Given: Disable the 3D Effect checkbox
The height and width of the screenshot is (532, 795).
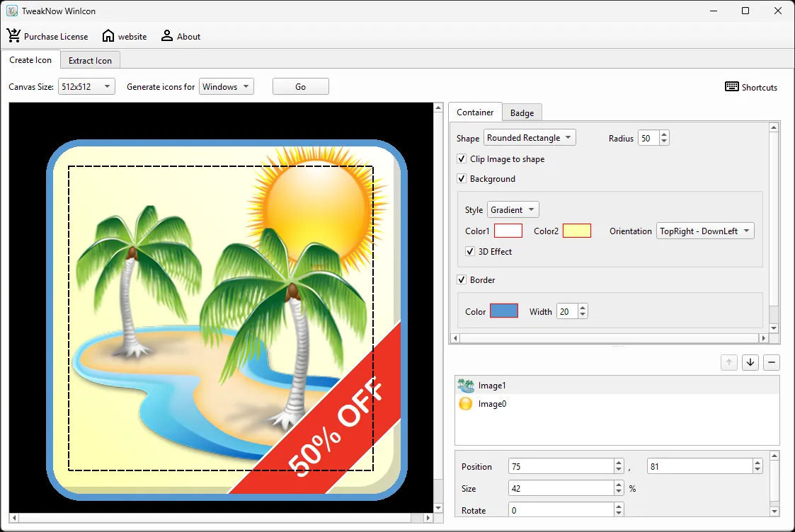Looking at the screenshot, I should coord(470,251).
